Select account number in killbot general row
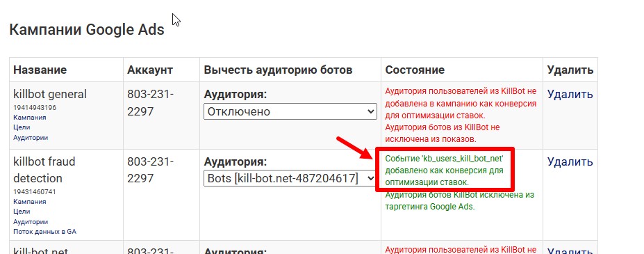The height and width of the screenshot is (254, 644). point(151,103)
